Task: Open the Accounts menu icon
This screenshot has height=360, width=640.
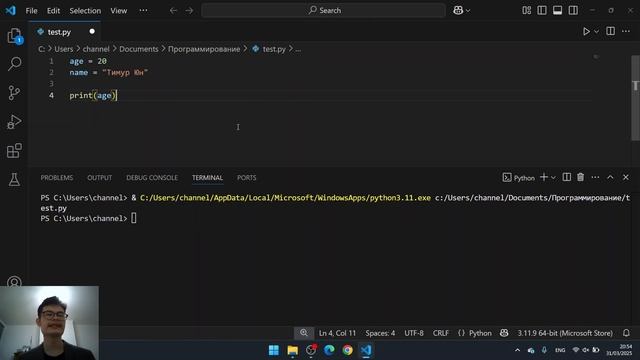Action: coord(14,282)
